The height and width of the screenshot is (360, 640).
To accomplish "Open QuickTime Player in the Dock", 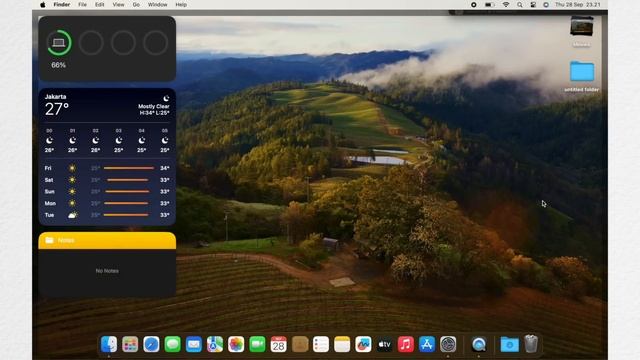I will 479,344.
